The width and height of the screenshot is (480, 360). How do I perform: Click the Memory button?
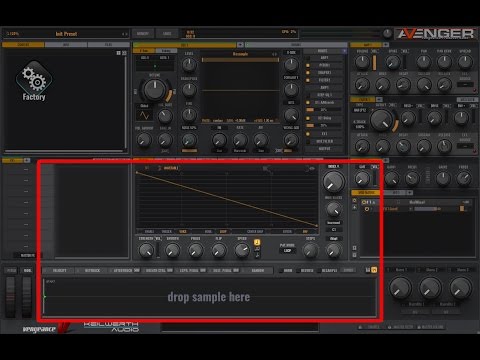[143, 34]
